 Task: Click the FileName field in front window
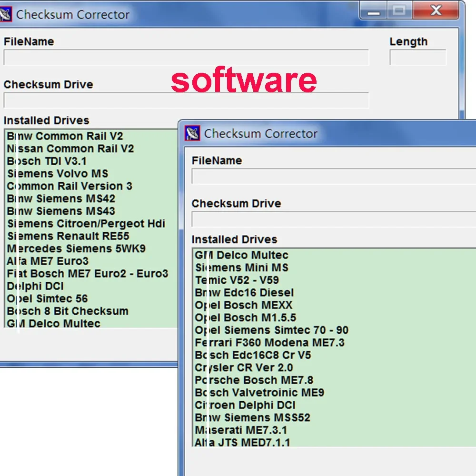click(x=334, y=177)
